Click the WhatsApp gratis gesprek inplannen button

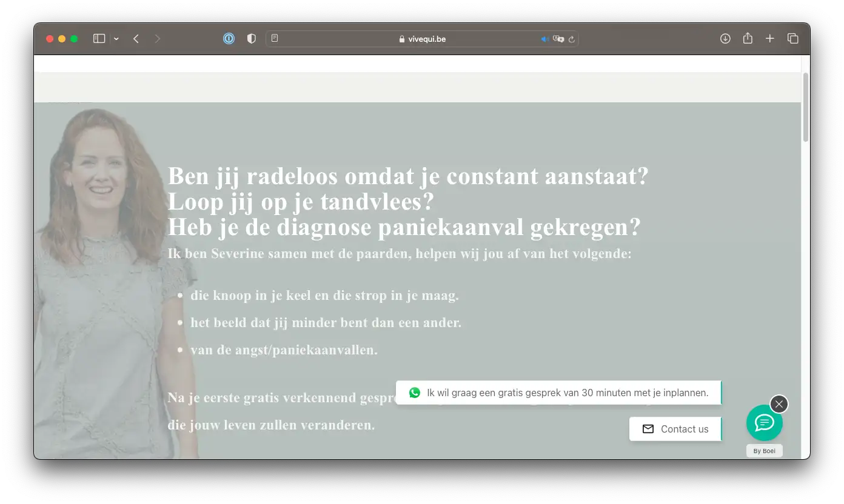click(x=558, y=393)
